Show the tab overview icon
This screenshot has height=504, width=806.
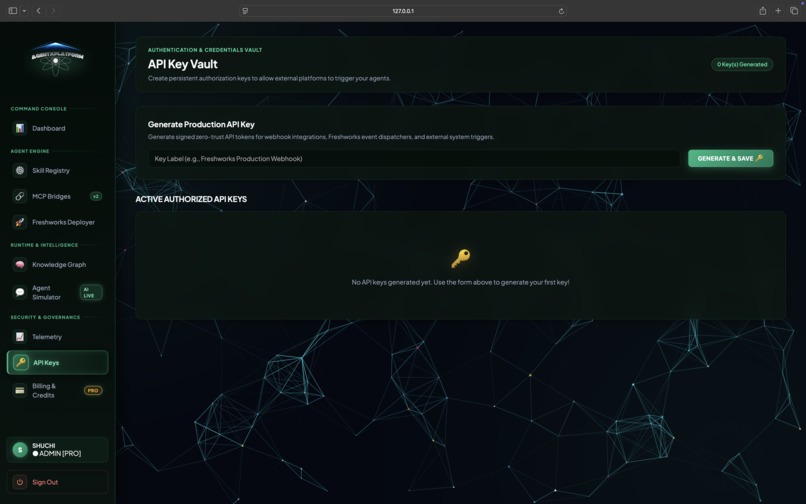[x=794, y=10]
